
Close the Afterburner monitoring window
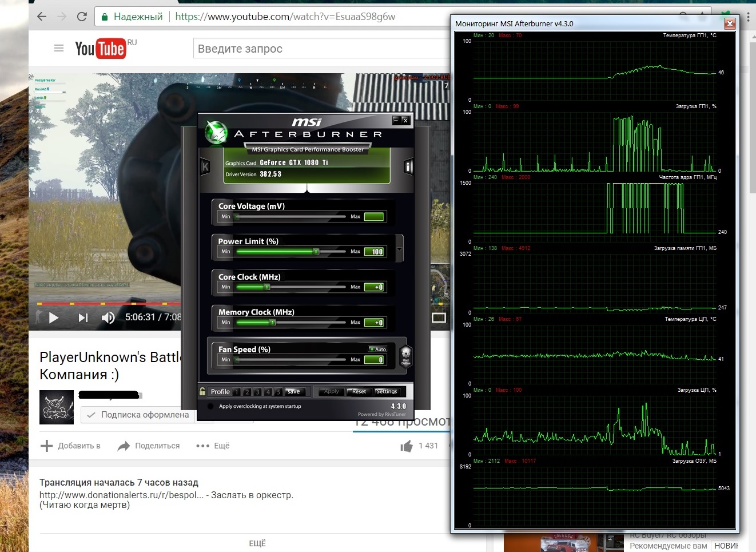[x=730, y=23]
